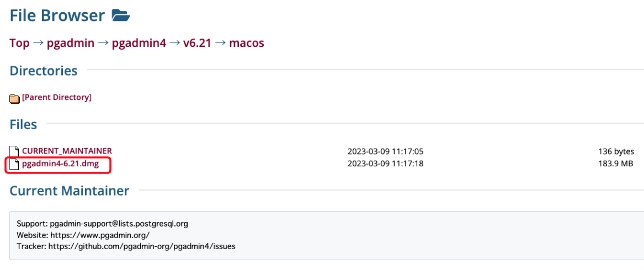Click the CURRENT_MAINTAINER file icon
This screenshot has height=269, width=644.
point(14,151)
